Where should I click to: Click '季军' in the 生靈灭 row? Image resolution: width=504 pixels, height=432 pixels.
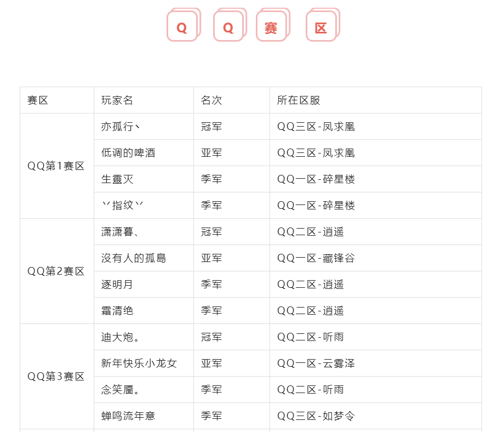click(211, 179)
